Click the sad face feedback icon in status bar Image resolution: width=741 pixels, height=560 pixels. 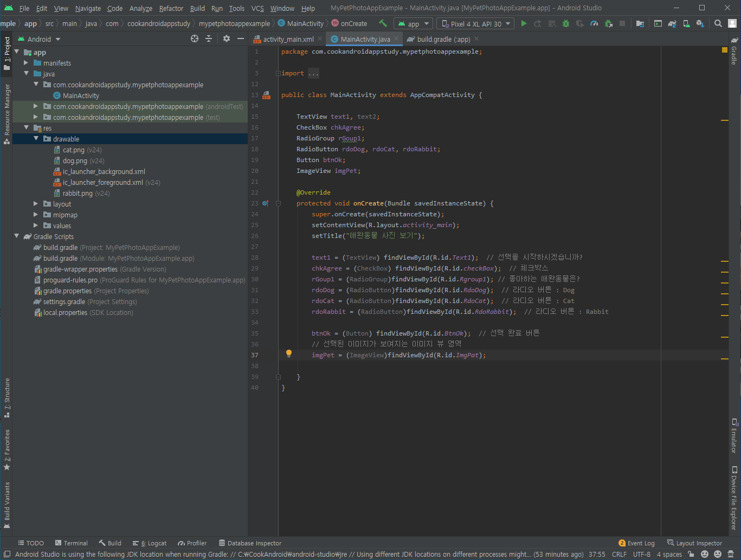(x=718, y=554)
